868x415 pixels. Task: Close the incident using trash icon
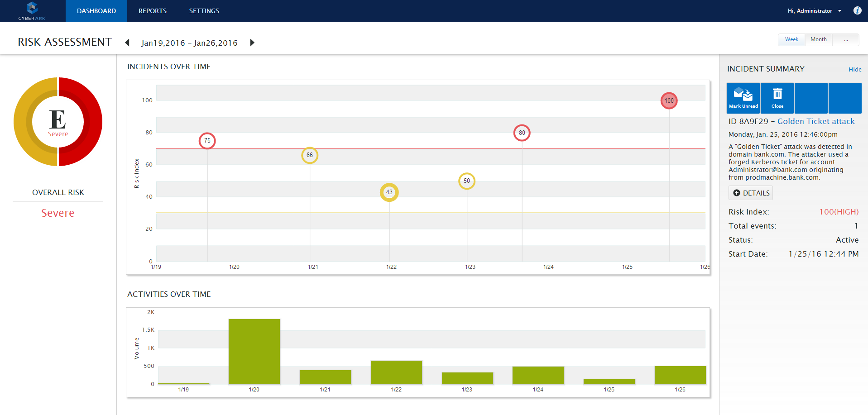point(777,98)
